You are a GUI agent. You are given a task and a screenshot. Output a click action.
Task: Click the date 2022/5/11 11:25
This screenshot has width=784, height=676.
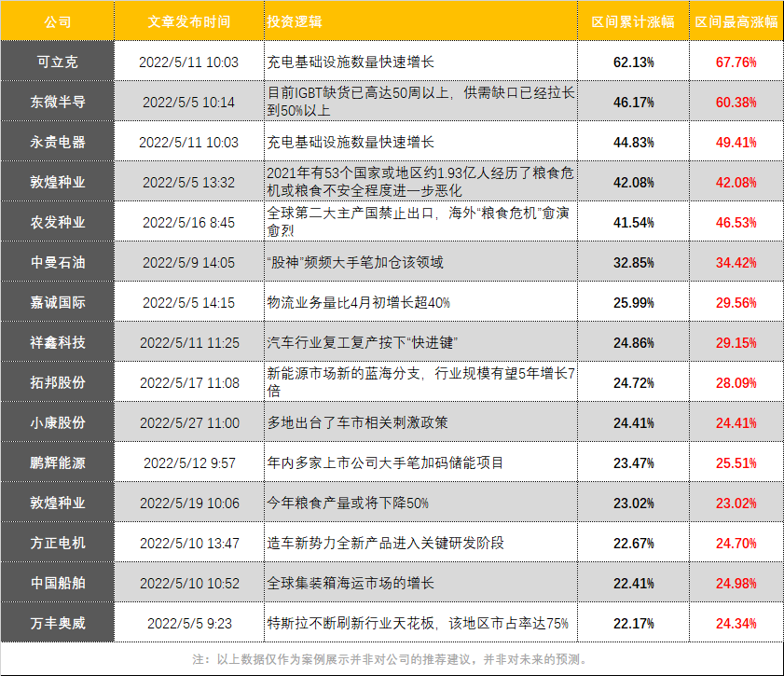(189, 342)
